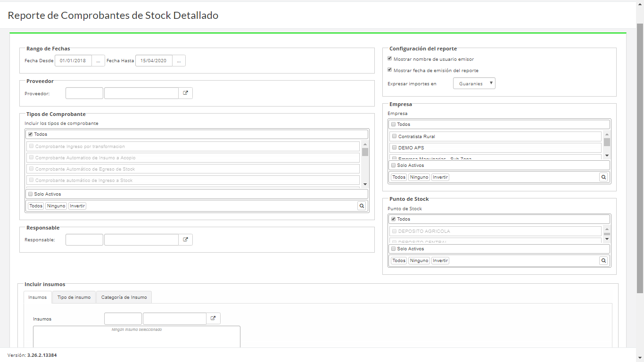Viewport: 644px width, 362px height.
Task: Toggle Mostrar fecha de emisión del reporte
Action: (x=390, y=70)
